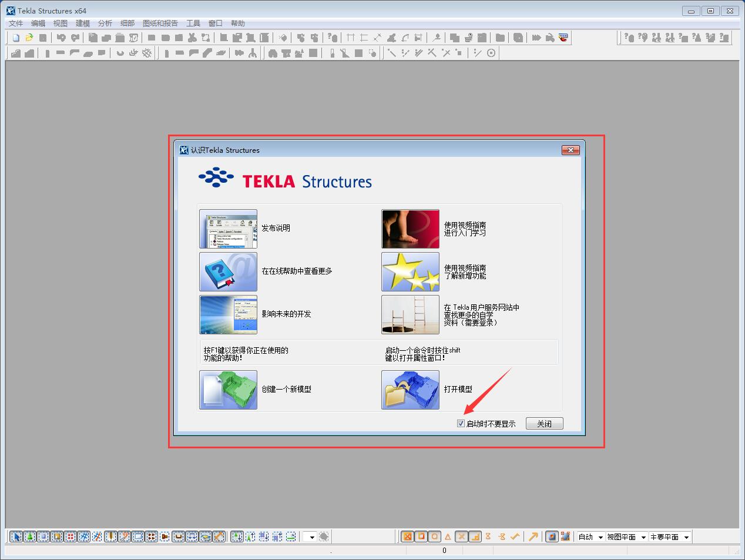Open the 分析 menu
Image resolution: width=745 pixels, height=560 pixels.
[105, 24]
